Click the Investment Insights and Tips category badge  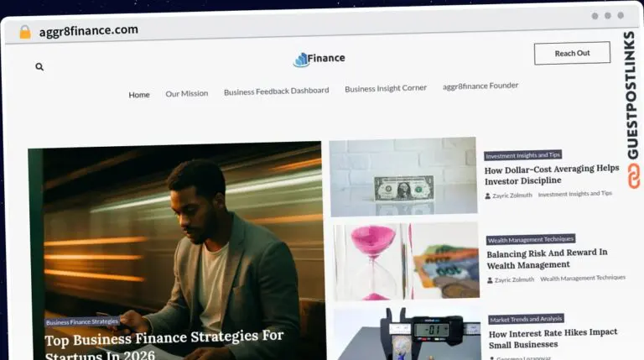tap(523, 155)
